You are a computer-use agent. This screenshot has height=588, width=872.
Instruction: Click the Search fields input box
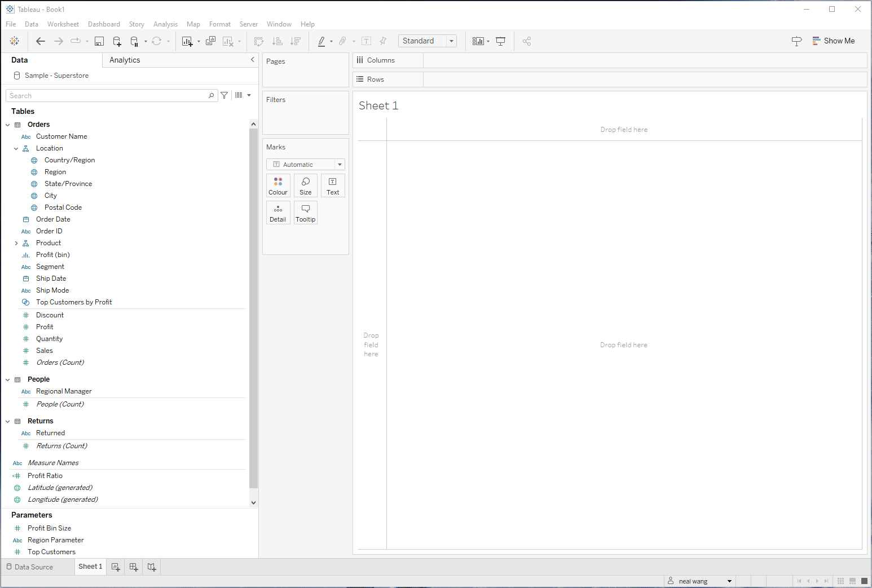(x=107, y=96)
